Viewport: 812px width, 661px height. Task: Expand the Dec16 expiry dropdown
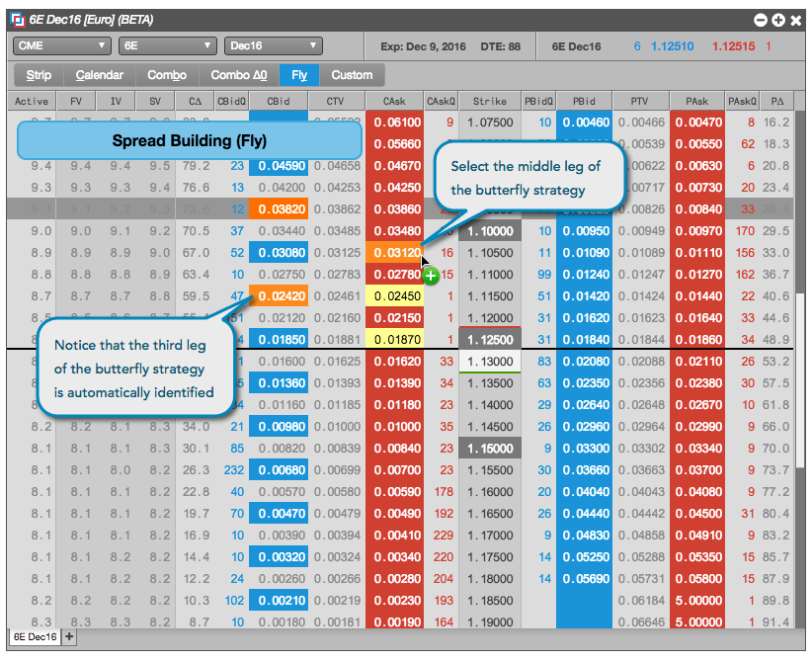click(273, 45)
